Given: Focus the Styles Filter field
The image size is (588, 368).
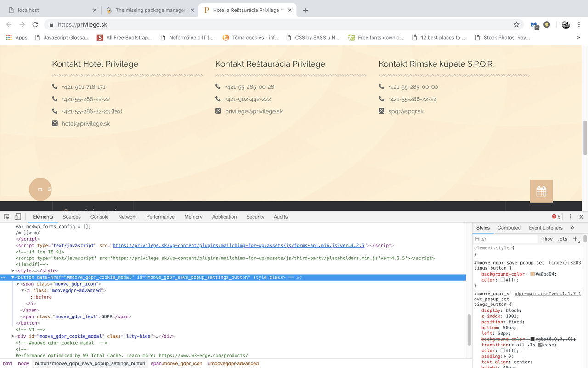Looking at the screenshot, I should click(x=505, y=239).
